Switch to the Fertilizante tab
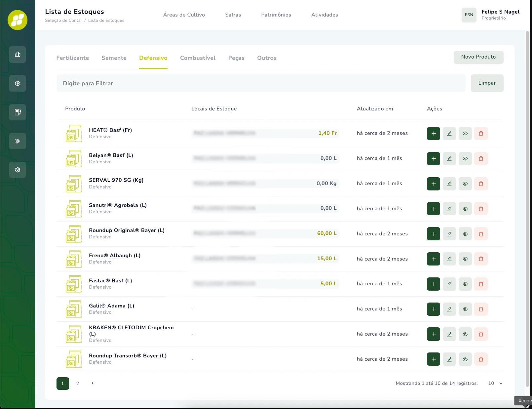This screenshot has width=532, height=409. pyautogui.click(x=73, y=58)
